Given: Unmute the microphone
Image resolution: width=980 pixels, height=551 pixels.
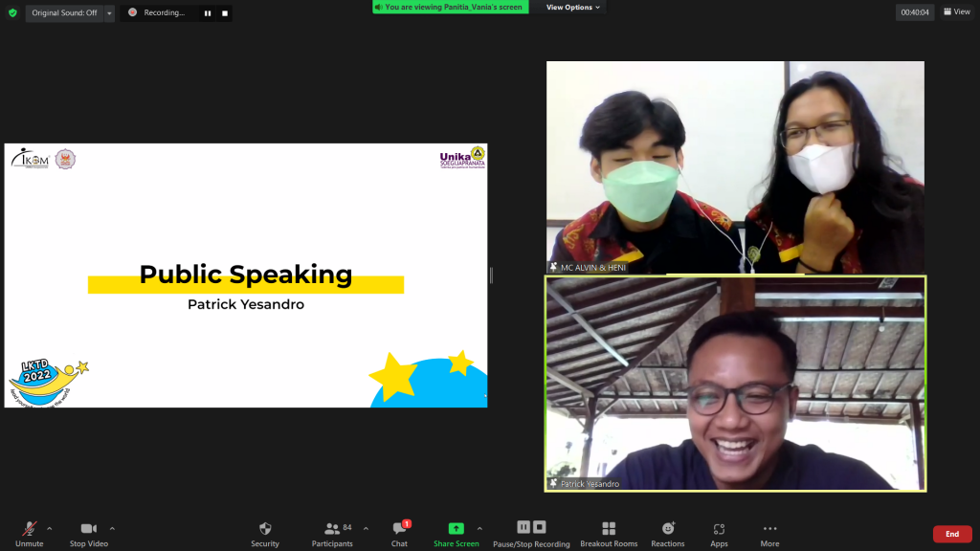Looking at the screenshot, I should click(x=30, y=535).
